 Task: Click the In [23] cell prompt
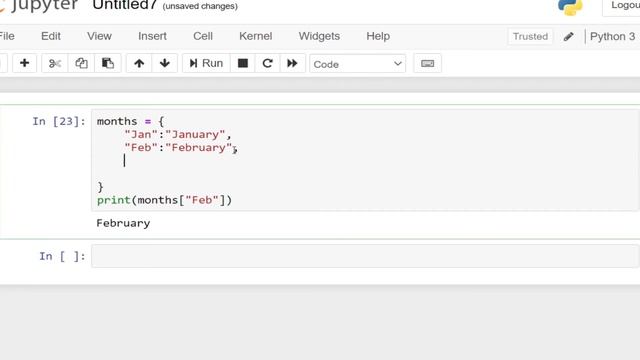pos(59,121)
